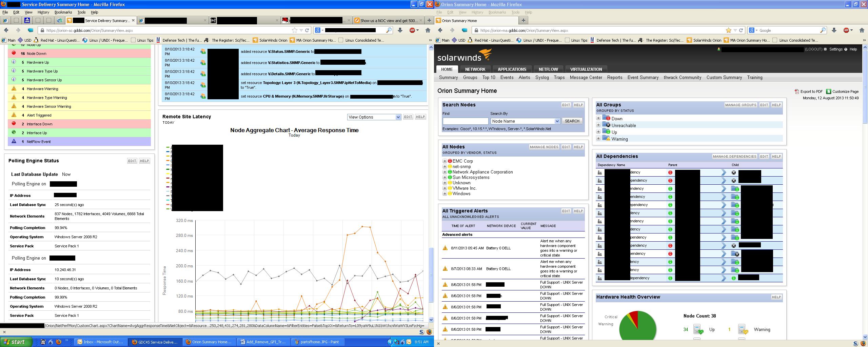Viewport: 868px width, 347px height.
Task: Close the add-on bar in Service Delivery window
Action: pos(4,332)
